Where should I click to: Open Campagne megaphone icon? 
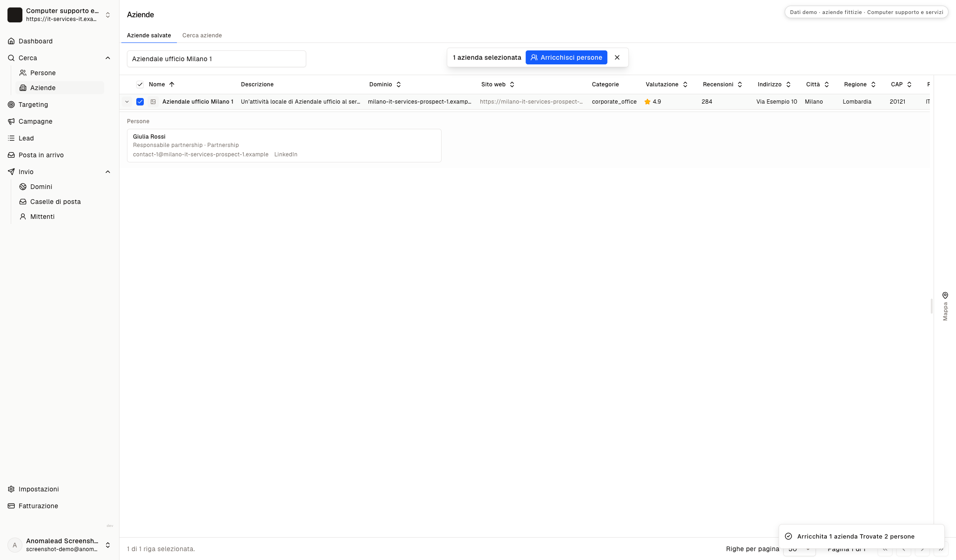coord(11,121)
